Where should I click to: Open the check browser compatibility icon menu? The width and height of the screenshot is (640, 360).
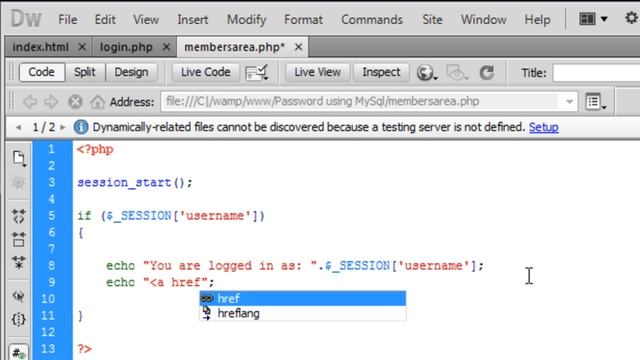(257, 73)
